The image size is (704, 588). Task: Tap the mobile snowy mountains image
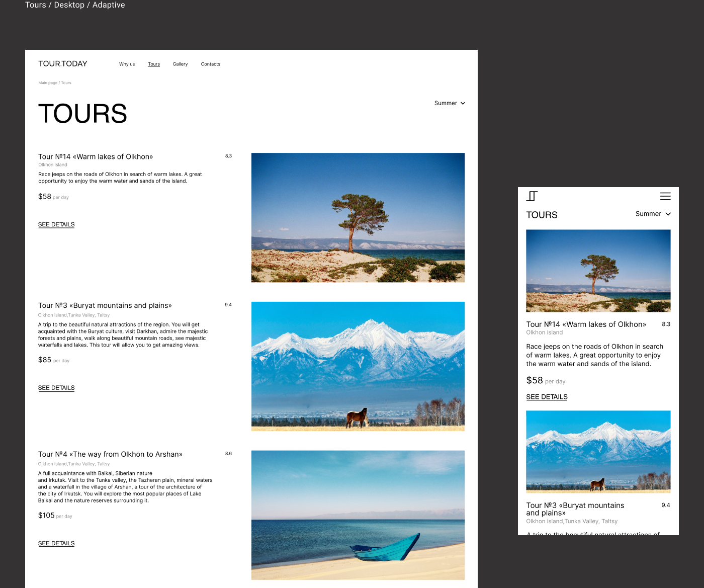click(x=598, y=451)
